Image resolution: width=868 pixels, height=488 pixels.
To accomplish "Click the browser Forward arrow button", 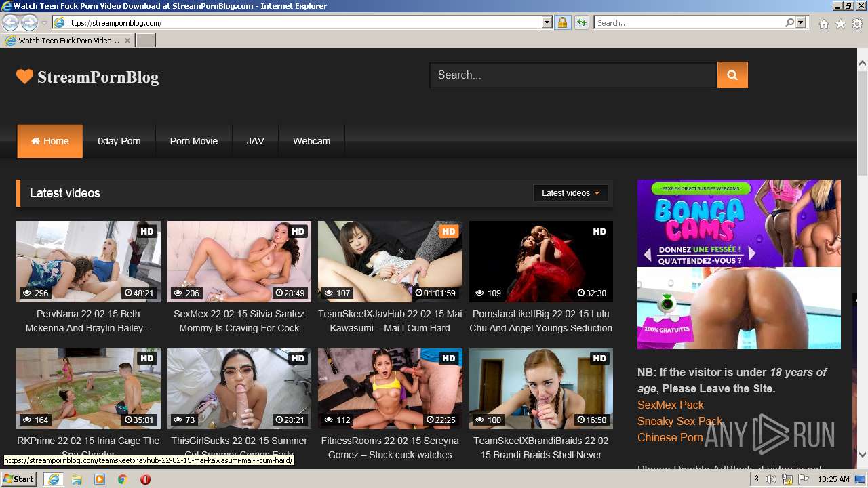I will click(29, 22).
